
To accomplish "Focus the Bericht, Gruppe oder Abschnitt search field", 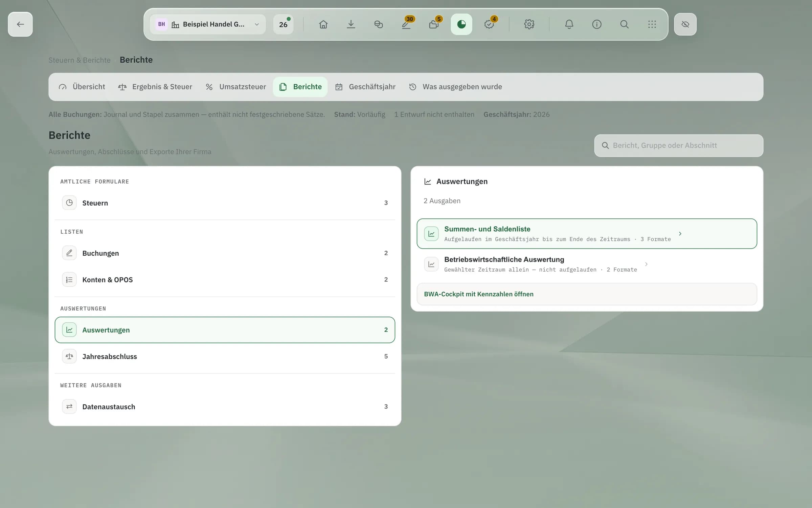I will pos(679,146).
